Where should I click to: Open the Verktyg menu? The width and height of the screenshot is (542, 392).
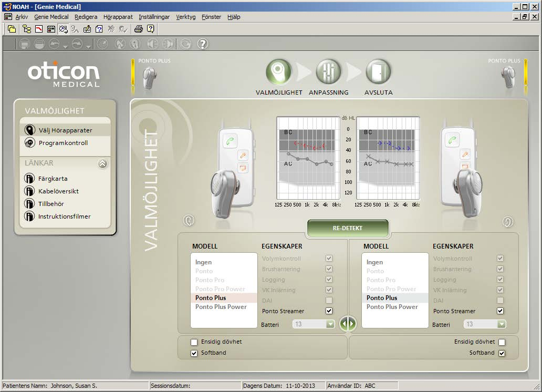(185, 17)
